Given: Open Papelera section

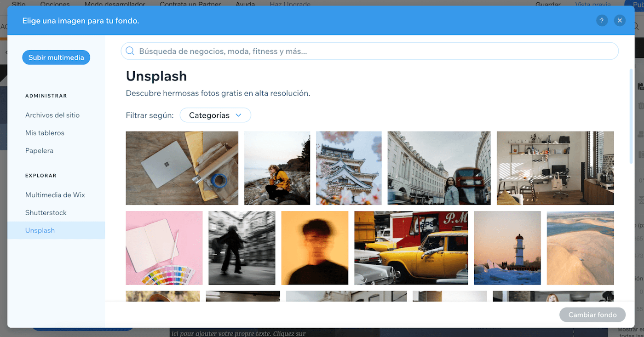Looking at the screenshot, I should click(40, 150).
